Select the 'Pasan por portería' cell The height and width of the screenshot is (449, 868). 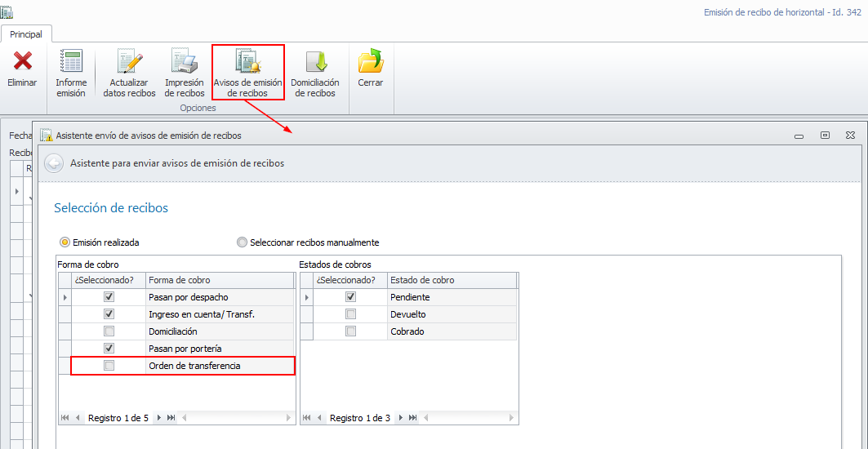(x=220, y=349)
